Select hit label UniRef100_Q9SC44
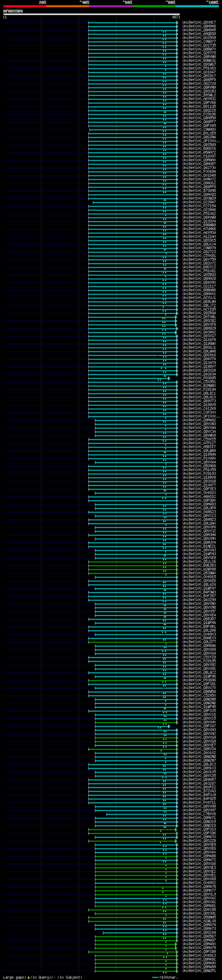Image resolution: width=222 pixels, height=980 pixels. (x=199, y=932)
